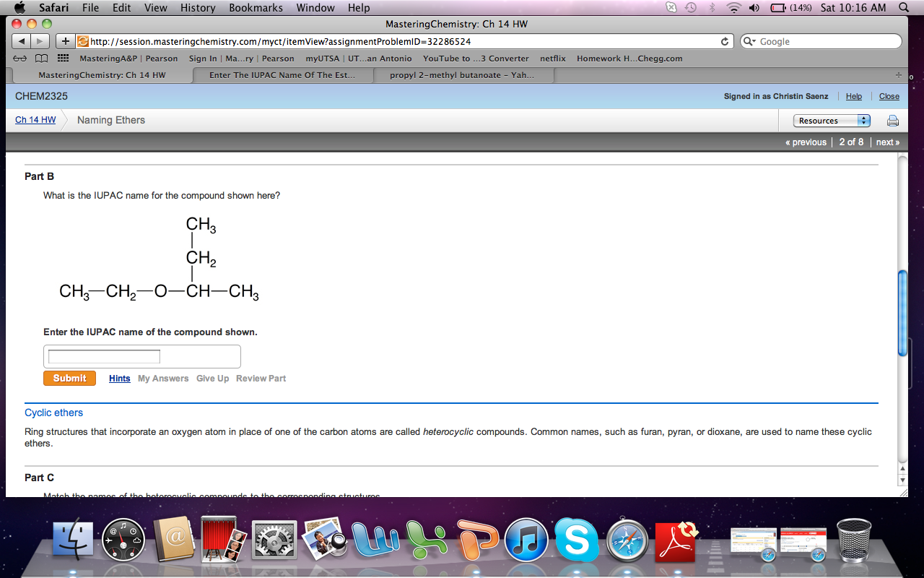
Task: Switch to 'propyl 2-methyl butanoate - Yah...' tab
Action: click(462, 75)
